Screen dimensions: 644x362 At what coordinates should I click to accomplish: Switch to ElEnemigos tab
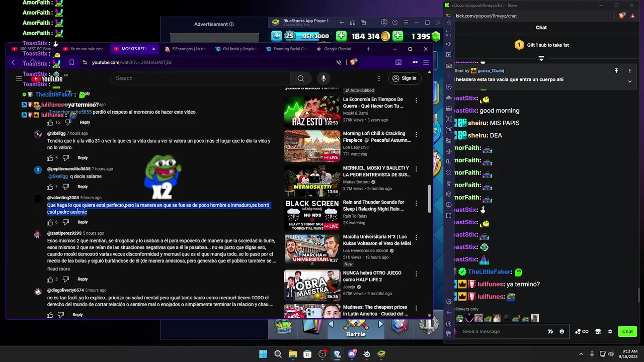[x=185, y=49]
